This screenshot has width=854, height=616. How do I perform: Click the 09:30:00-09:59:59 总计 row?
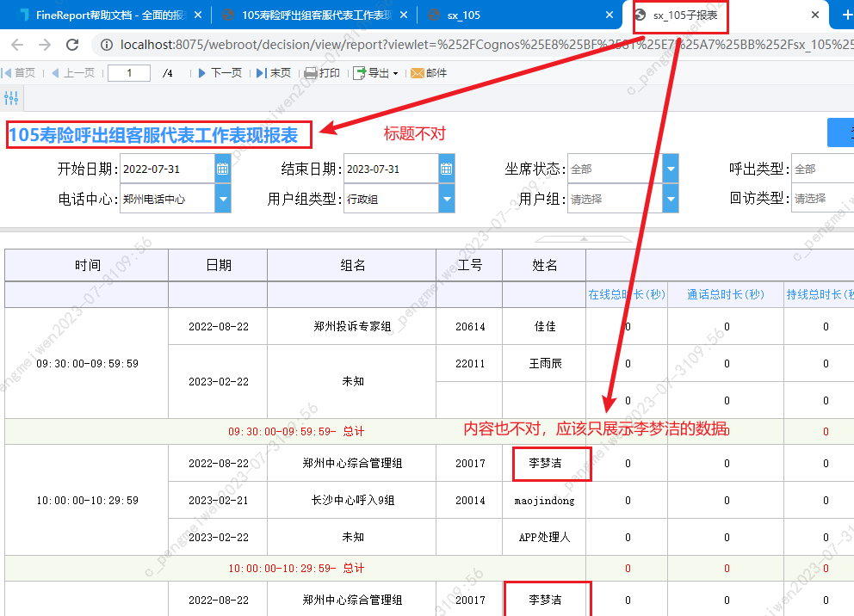click(x=296, y=432)
